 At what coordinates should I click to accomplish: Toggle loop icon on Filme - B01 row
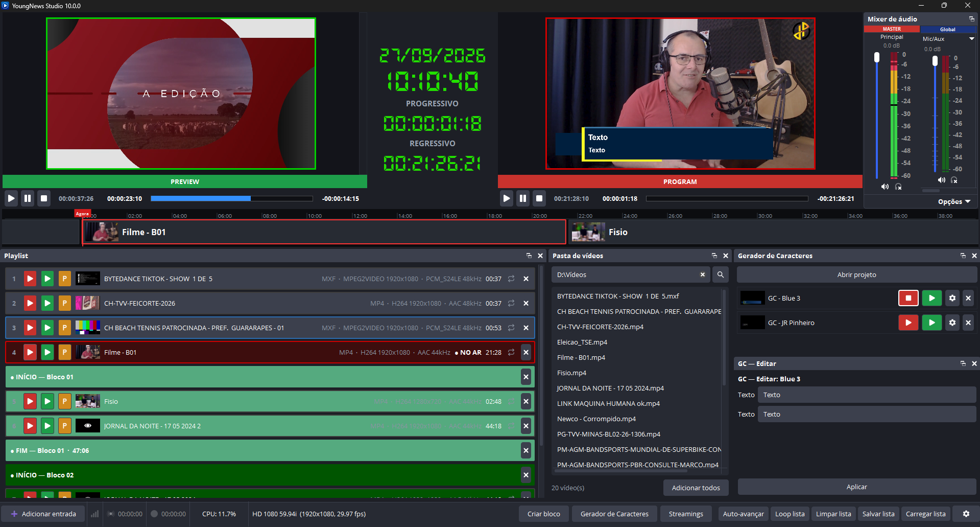click(x=511, y=352)
